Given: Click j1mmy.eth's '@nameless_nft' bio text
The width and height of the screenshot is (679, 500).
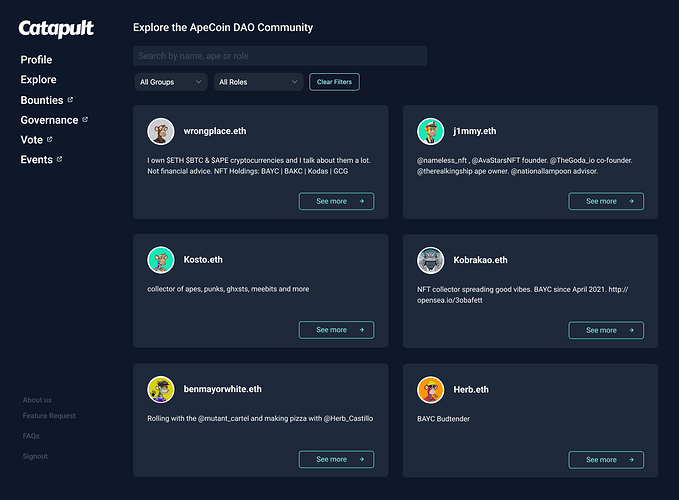Looking at the screenshot, I should click(x=524, y=166).
